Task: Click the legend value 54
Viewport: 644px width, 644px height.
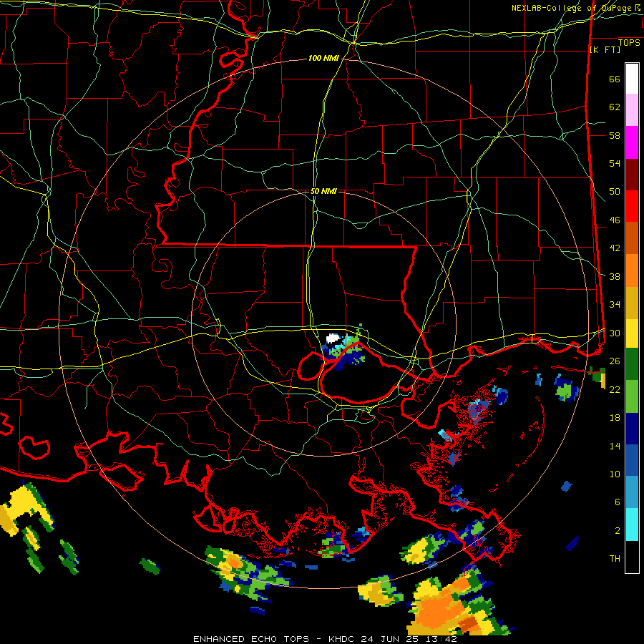Action: (615, 163)
